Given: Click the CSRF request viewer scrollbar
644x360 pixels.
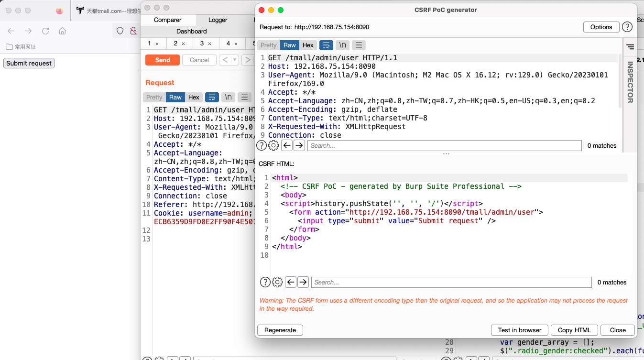Looking at the screenshot, I should [x=620, y=80].
